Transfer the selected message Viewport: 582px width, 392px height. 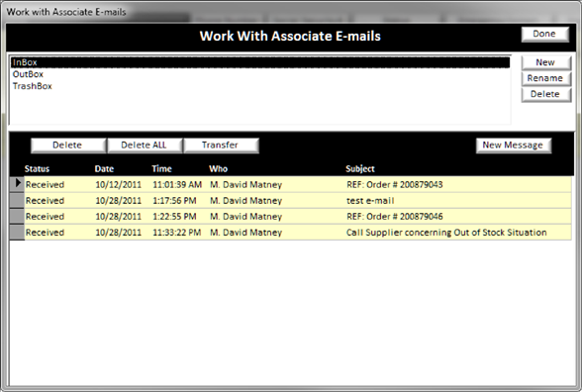pyautogui.click(x=221, y=146)
